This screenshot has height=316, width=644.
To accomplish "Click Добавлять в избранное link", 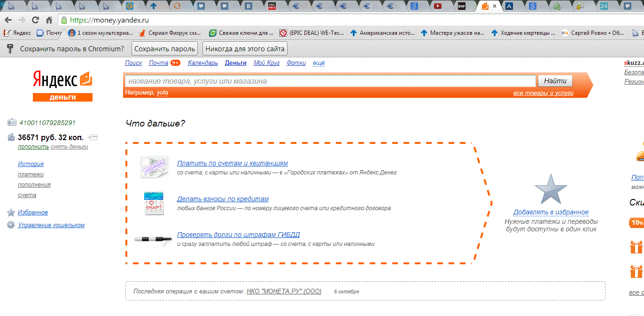I will 551,212.
